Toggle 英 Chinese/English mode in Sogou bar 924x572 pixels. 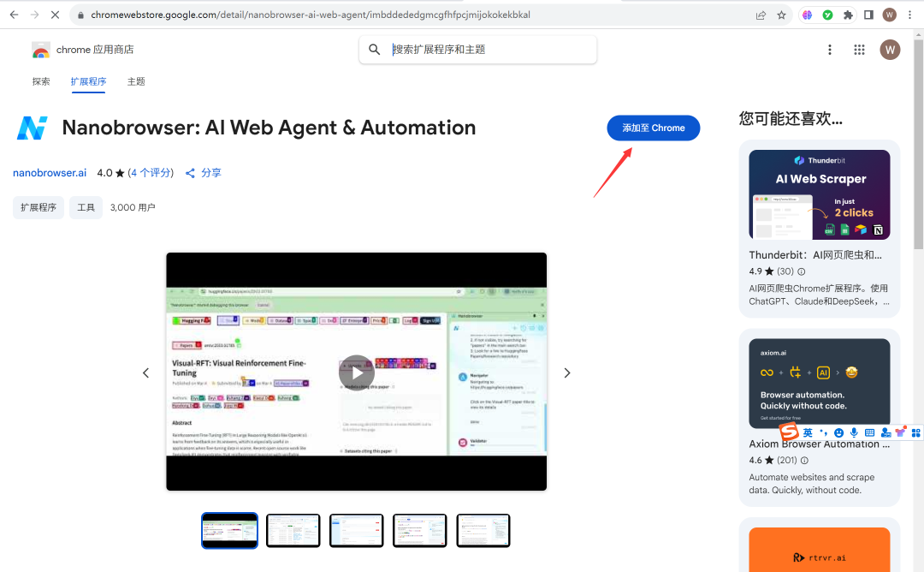[x=808, y=432]
